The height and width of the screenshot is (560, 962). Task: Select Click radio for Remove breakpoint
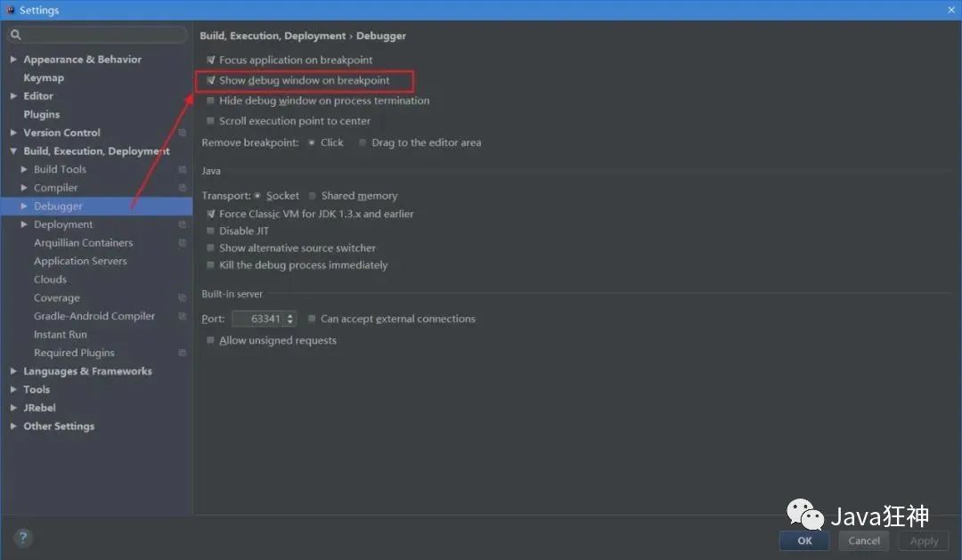pyautogui.click(x=312, y=142)
